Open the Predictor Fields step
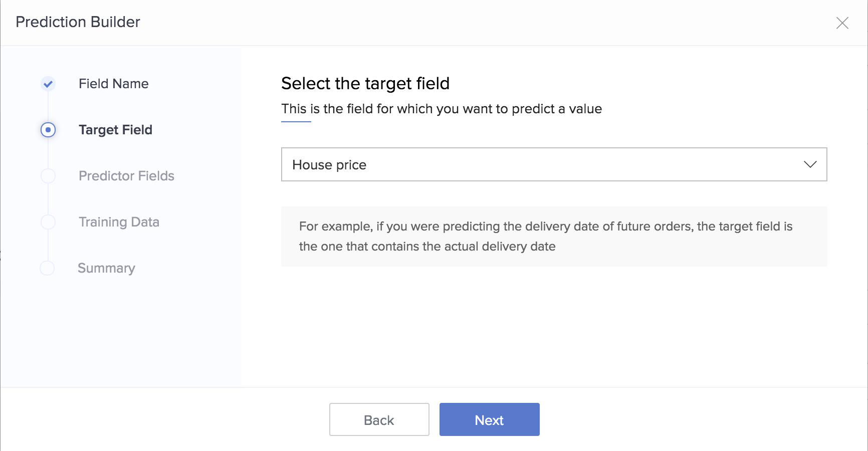This screenshot has width=868, height=451. point(126,176)
